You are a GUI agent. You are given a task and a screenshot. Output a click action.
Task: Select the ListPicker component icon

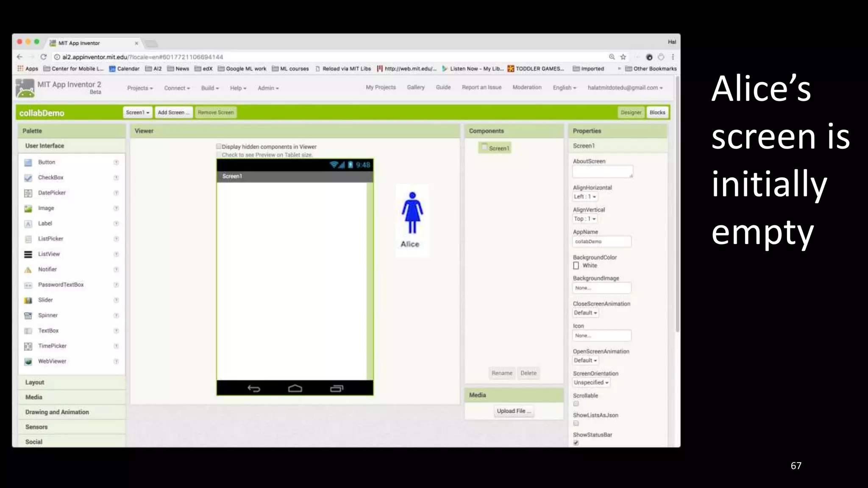(28, 239)
